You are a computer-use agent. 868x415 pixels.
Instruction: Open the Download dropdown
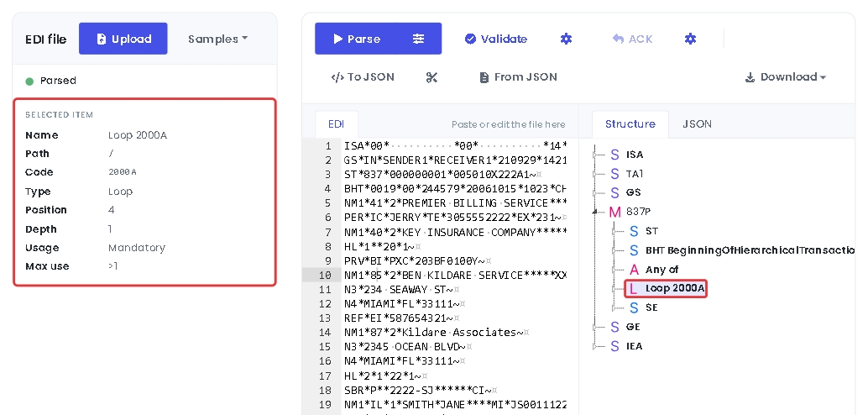[786, 77]
